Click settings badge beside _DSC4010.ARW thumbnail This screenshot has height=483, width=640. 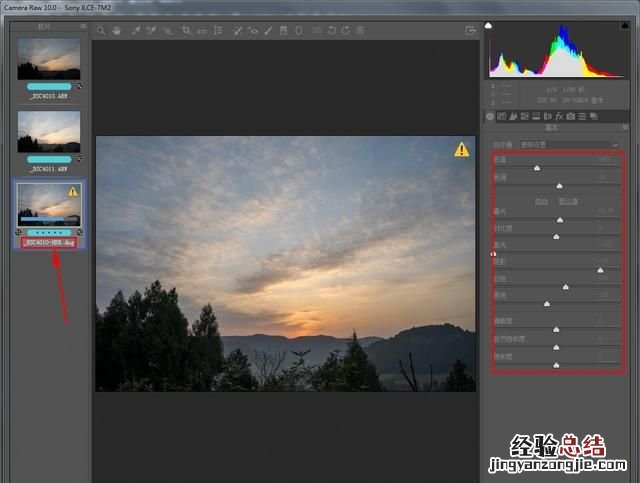point(80,86)
